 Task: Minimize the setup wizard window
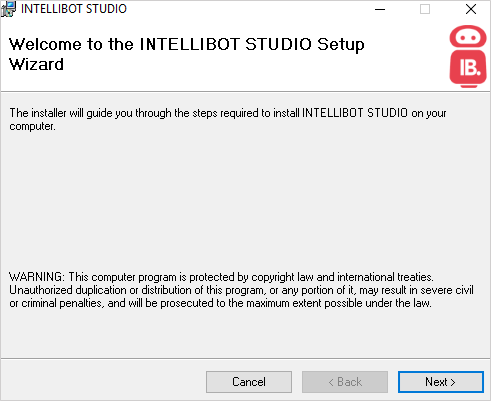coord(380,9)
